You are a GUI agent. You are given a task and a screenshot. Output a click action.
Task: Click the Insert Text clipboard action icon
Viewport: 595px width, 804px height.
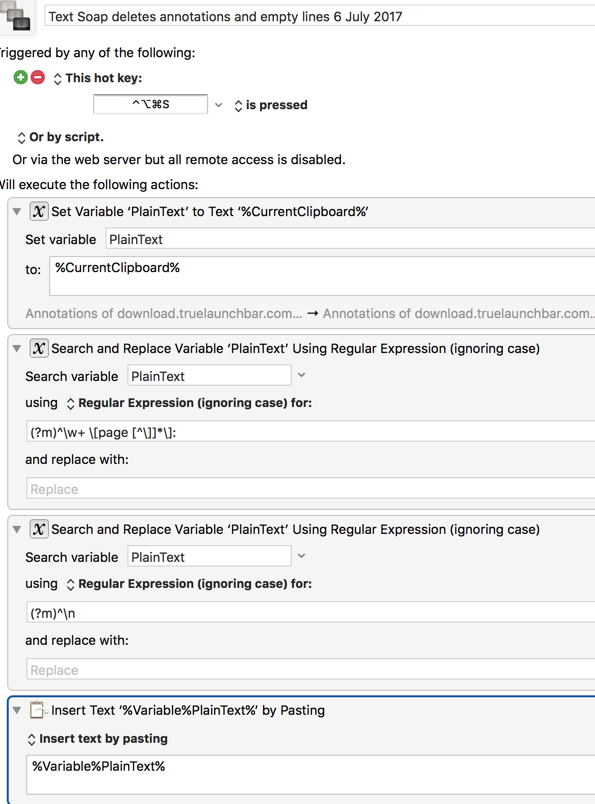pos(38,710)
